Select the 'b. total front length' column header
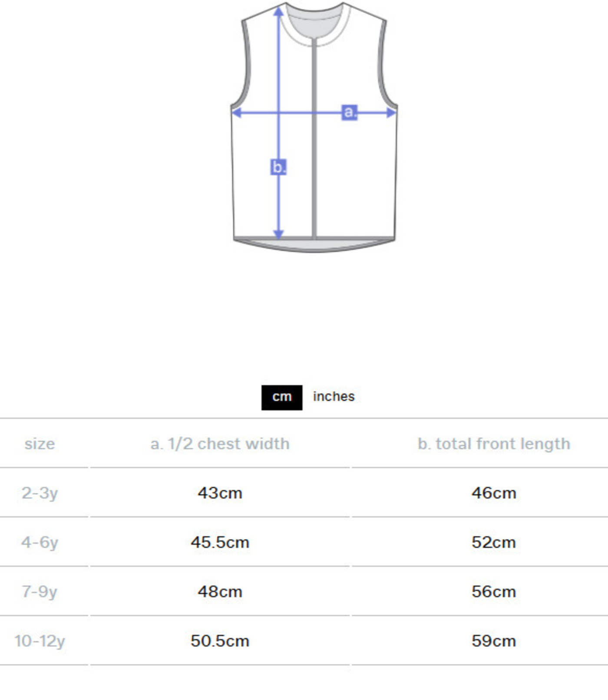This screenshot has width=608, height=700. (494, 444)
